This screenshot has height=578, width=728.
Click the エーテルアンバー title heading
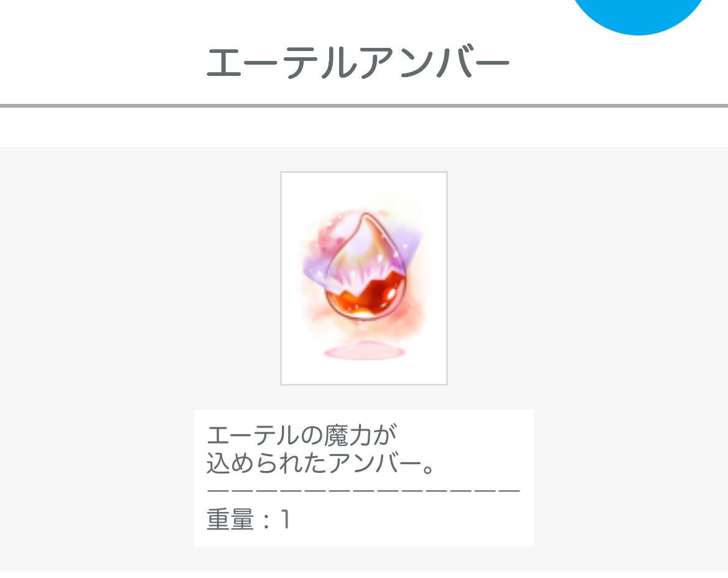(358, 62)
